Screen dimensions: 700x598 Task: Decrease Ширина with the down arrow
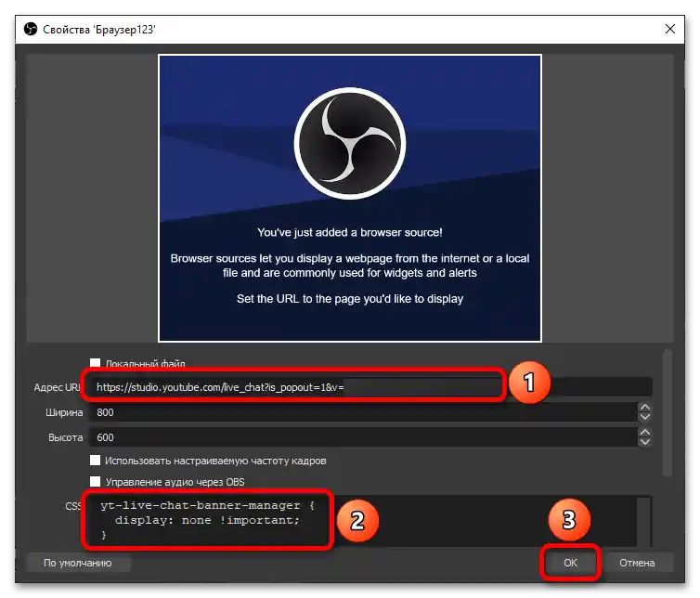(644, 417)
